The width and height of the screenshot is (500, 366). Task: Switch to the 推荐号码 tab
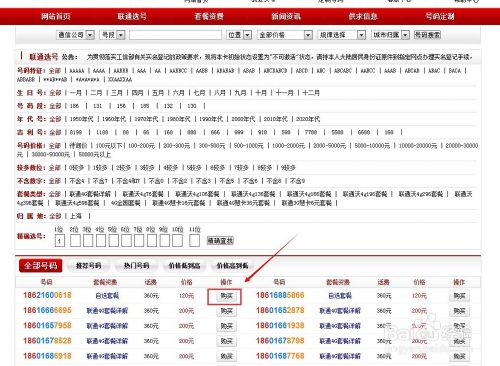tap(89, 266)
